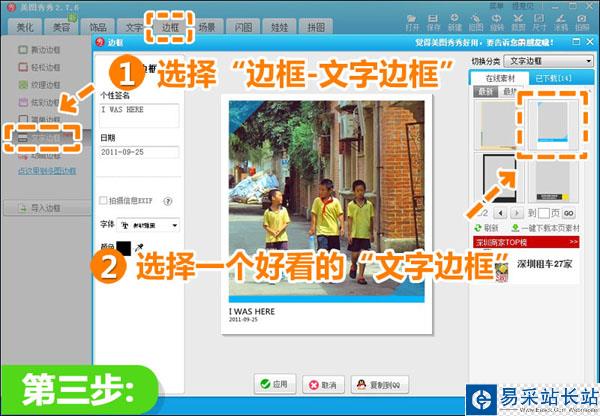Open the 字体 font dropdown
600x416 pixels.
(148, 225)
